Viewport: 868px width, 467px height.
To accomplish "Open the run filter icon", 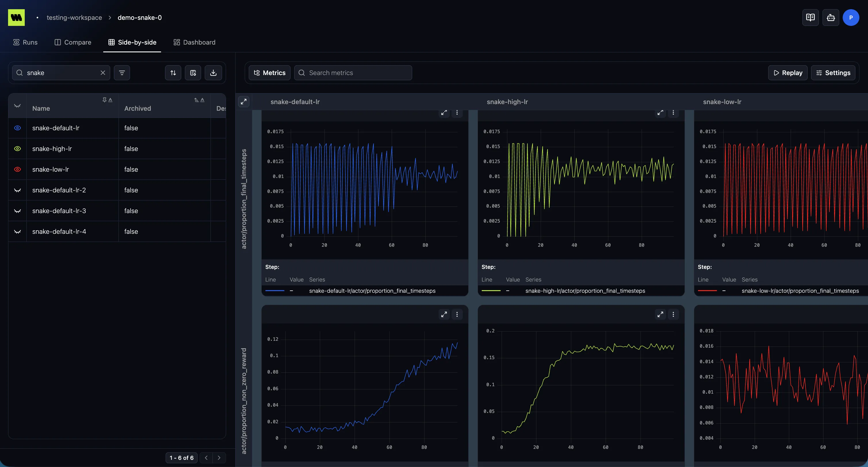I will (122, 73).
